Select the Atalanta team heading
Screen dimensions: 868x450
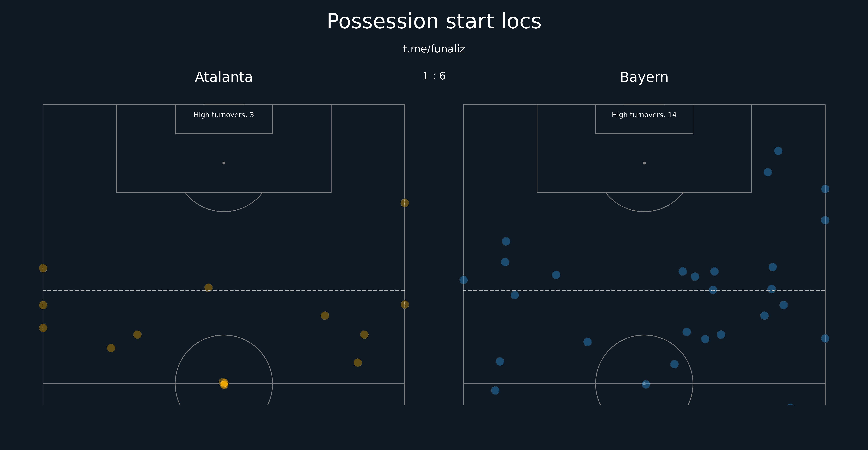pyautogui.click(x=224, y=77)
